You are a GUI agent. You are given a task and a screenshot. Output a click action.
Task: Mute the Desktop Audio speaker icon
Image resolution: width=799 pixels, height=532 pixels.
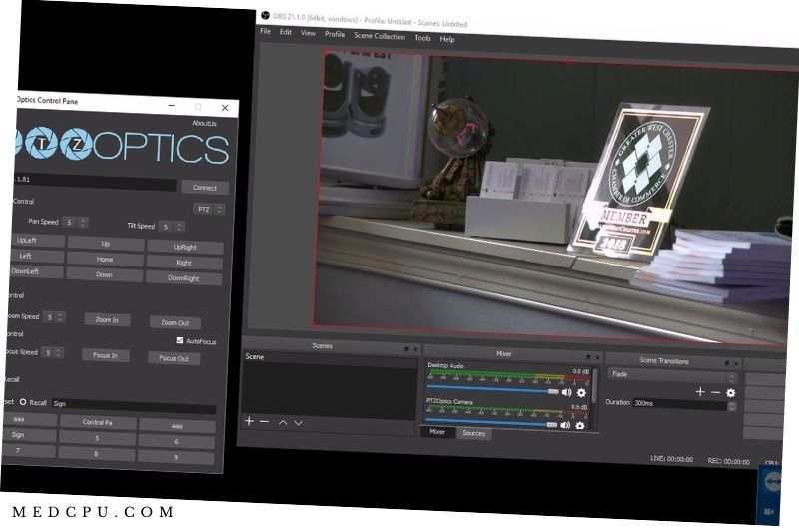566,392
